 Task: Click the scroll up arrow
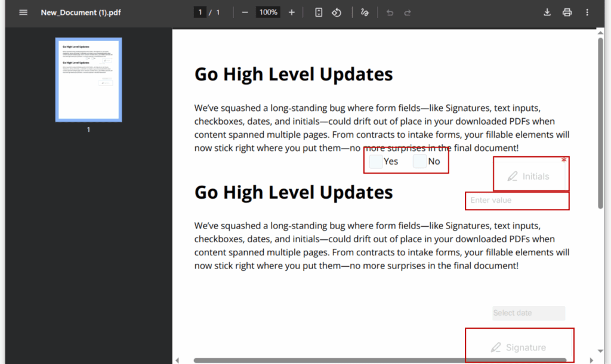point(600,33)
